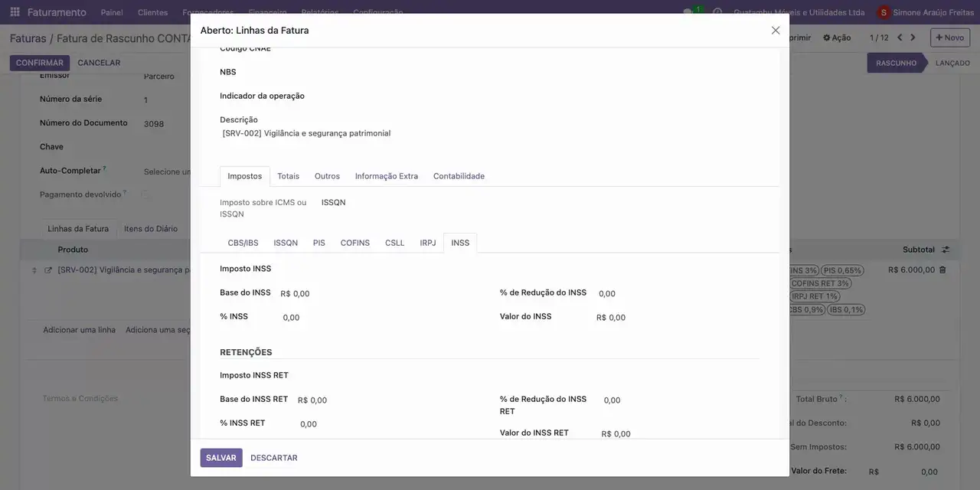Open the Clientes menu
Image resolution: width=980 pixels, height=490 pixels.
point(152,12)
